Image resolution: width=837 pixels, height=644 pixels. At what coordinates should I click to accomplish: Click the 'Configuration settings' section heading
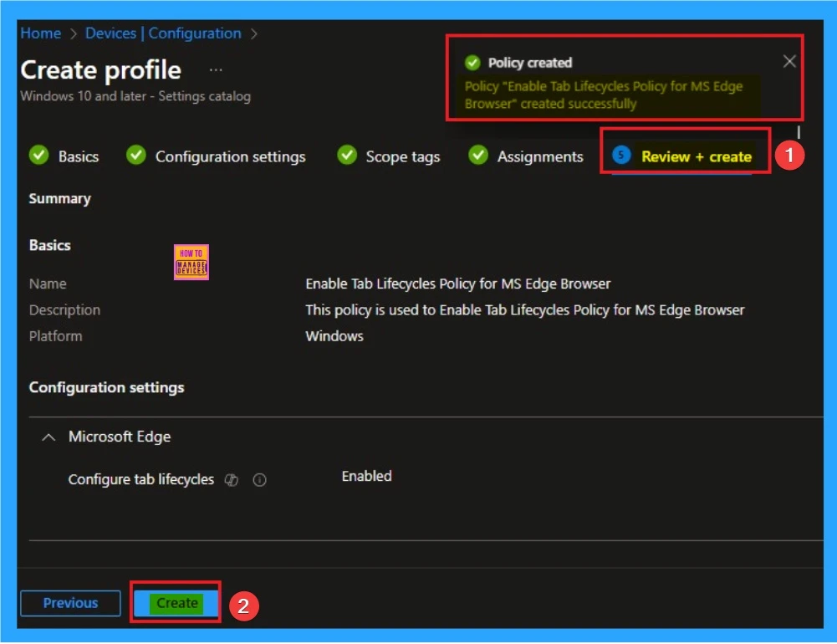coord(106,387)
